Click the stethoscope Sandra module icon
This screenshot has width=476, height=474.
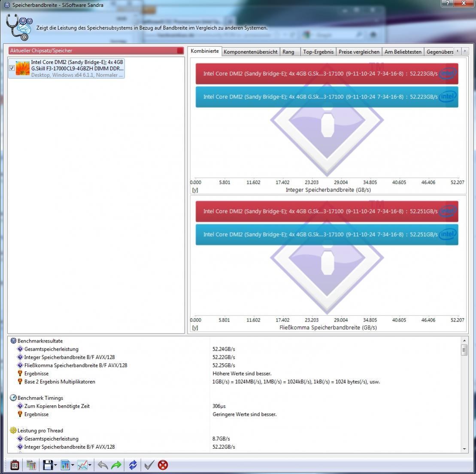pyautogui.click(x=19, y=27)
